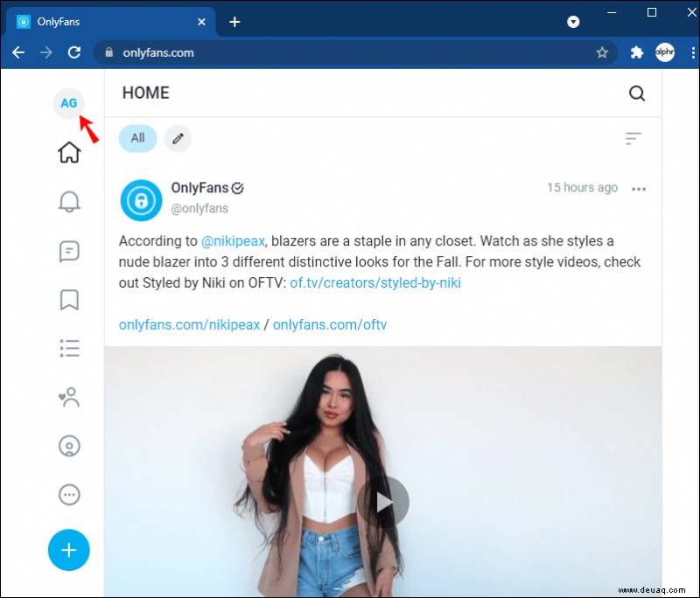Bookmark page with star icon
Screen dimensions: 700x598
(x=602, y=52)
